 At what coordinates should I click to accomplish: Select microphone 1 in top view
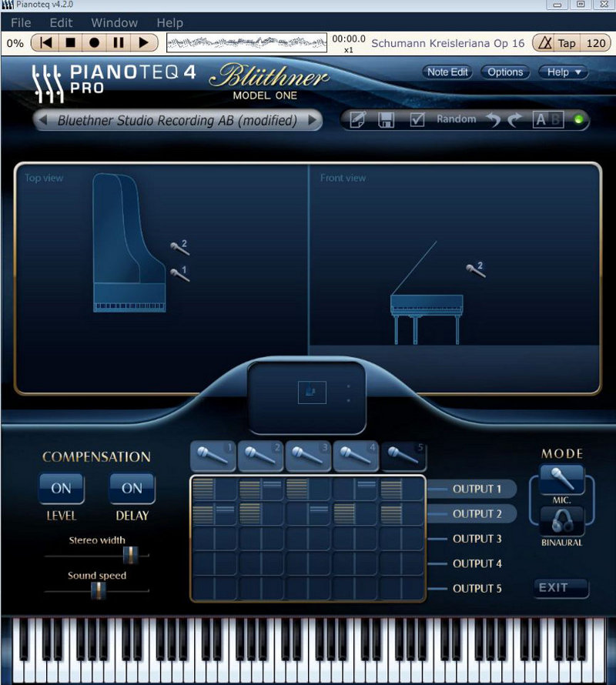pos(179,274)
